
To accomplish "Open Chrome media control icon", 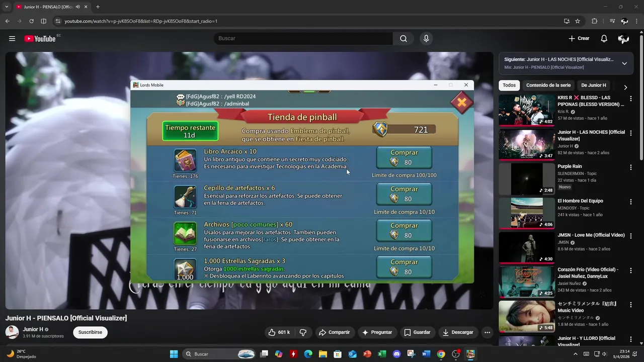I will pyautogui.click(x=612, y=21).
